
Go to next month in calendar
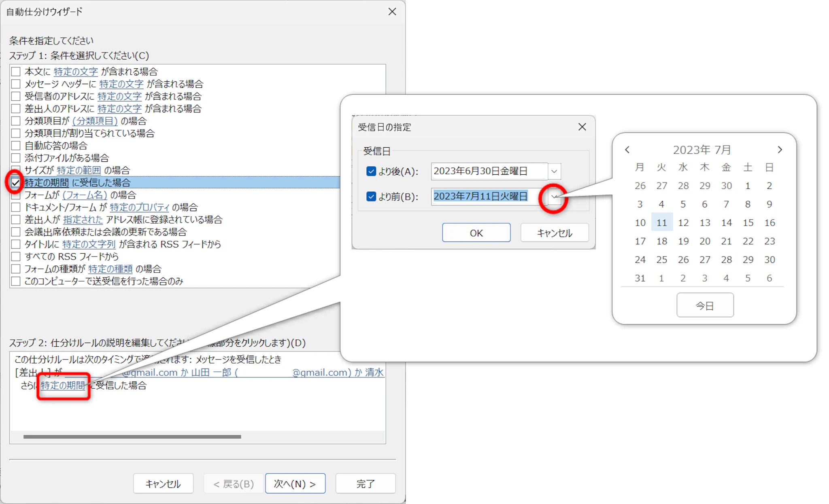click(x=780, y=150)
